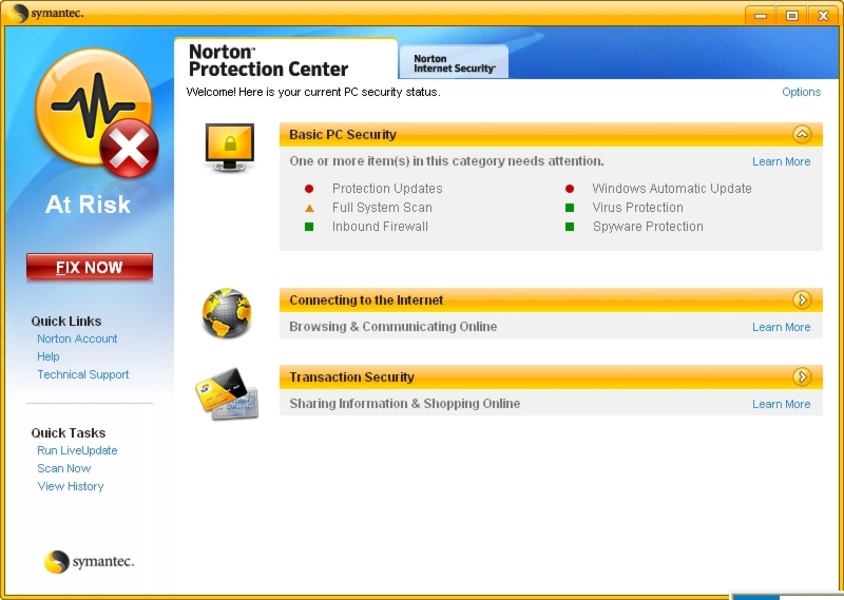
Task: Open Learn More for Browsing & Communicating Online
Action: pyautogui.click(x=781, y=327)
